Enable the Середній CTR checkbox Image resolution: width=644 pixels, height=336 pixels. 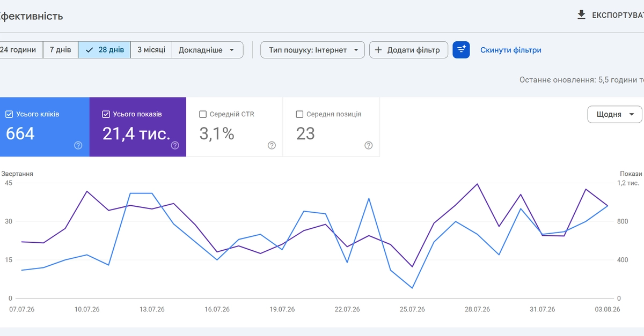tap(203, 114)
